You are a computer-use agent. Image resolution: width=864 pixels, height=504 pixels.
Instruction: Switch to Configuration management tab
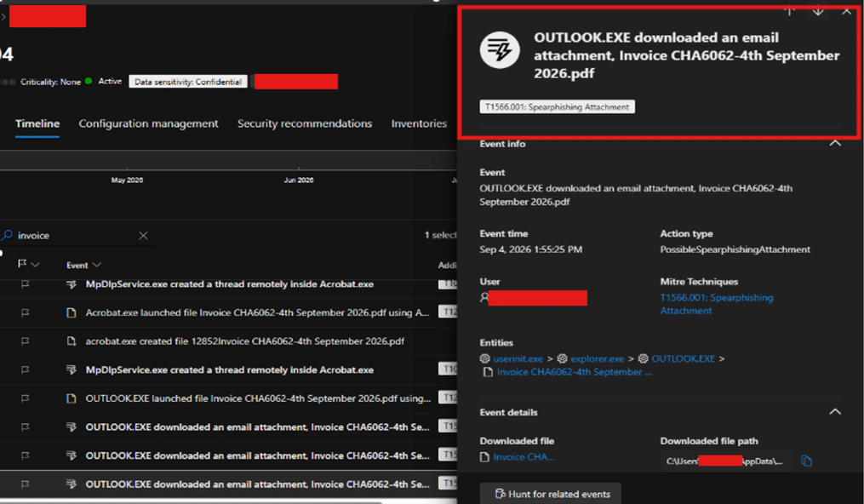click(148, 124)
